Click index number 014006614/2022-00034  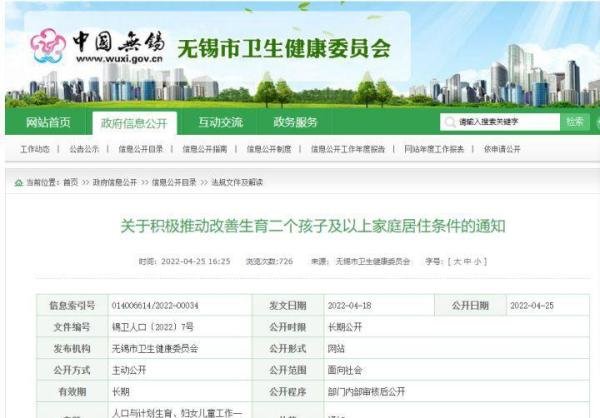point(155,306)
